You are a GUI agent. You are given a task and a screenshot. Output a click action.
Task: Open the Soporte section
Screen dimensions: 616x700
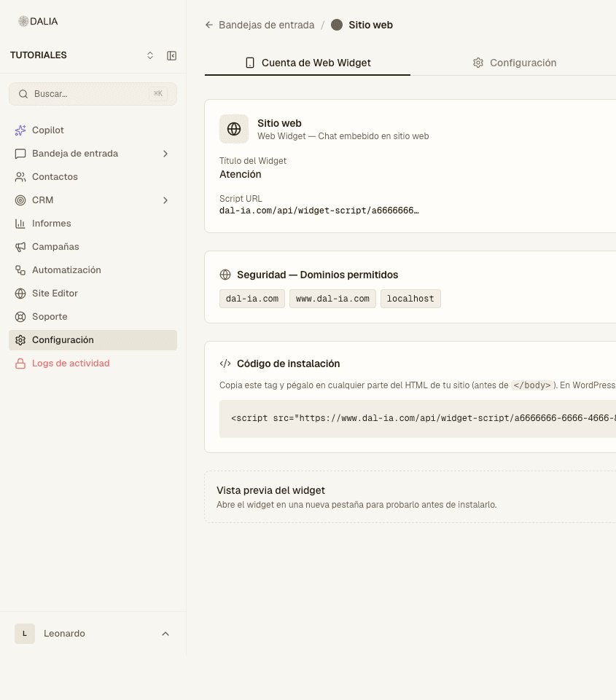[93, 317]
